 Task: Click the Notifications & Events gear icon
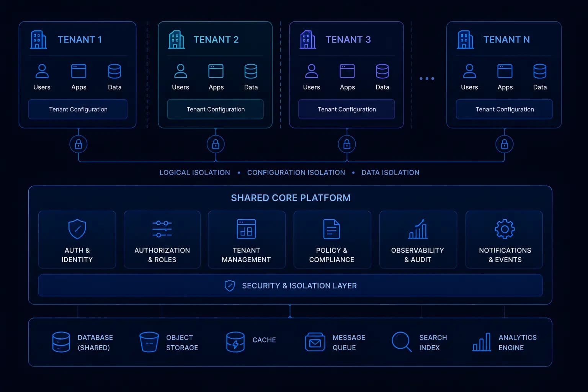tap(505, 229)
